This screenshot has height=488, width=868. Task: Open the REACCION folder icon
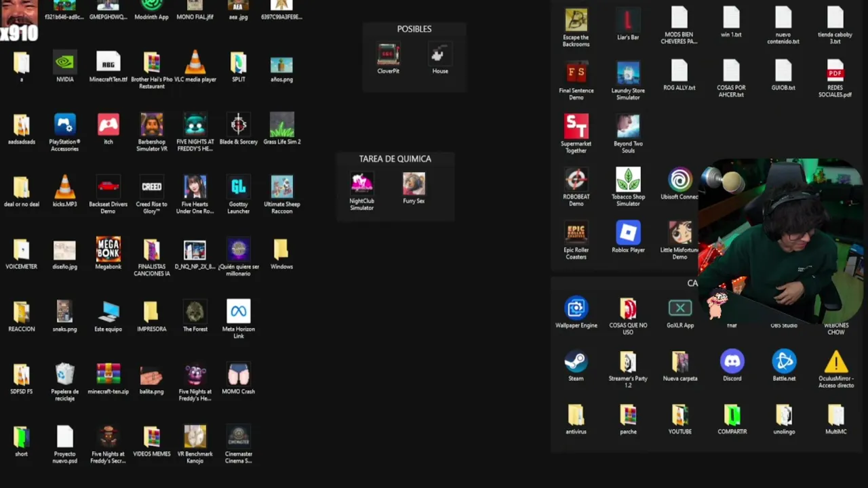point(21,312)
